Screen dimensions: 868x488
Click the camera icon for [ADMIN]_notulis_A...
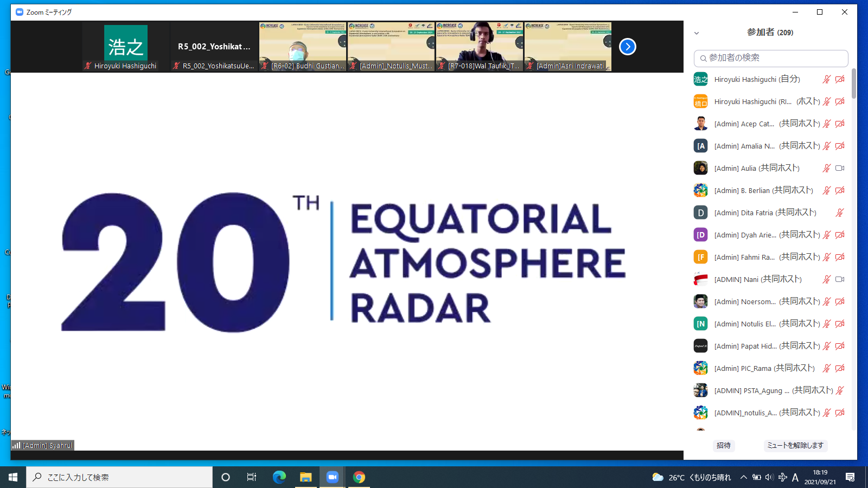tap(840, 413)
